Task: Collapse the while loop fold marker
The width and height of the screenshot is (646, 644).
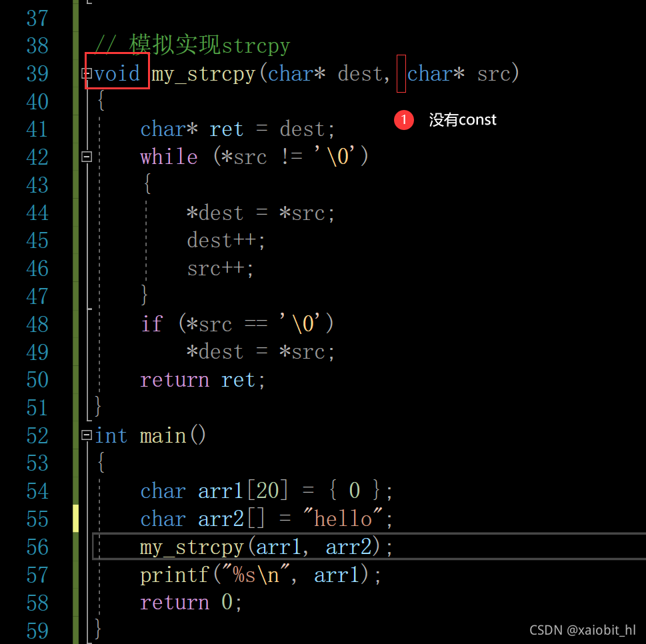Action: (86, 157)
